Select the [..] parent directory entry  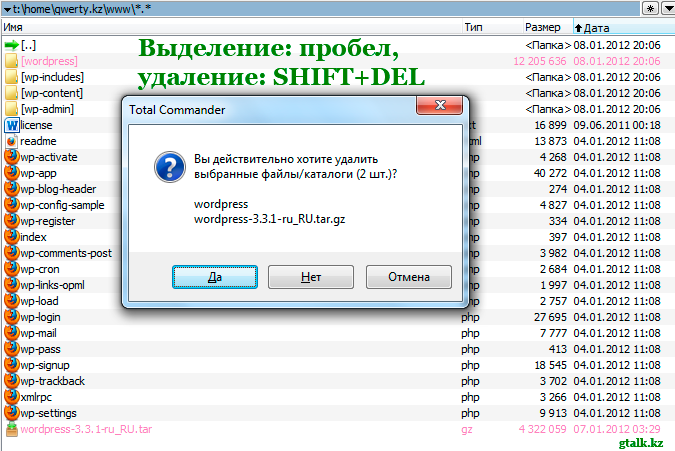(x=28, y=45)
